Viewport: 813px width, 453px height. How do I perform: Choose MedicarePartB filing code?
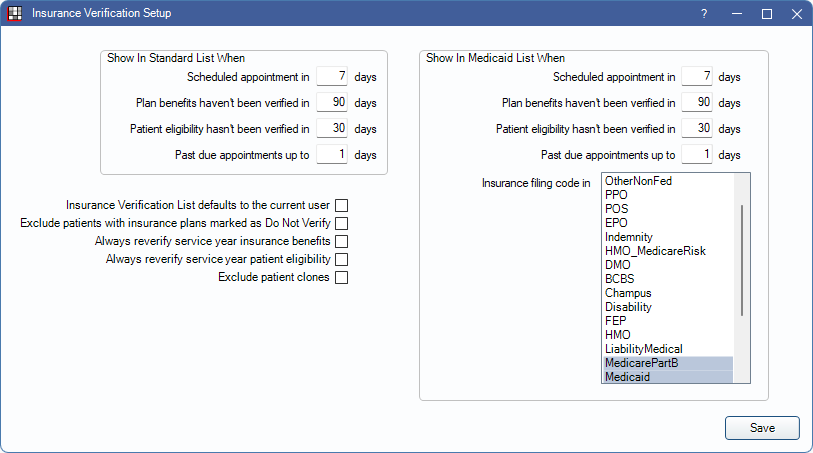(x=641, y=363)
